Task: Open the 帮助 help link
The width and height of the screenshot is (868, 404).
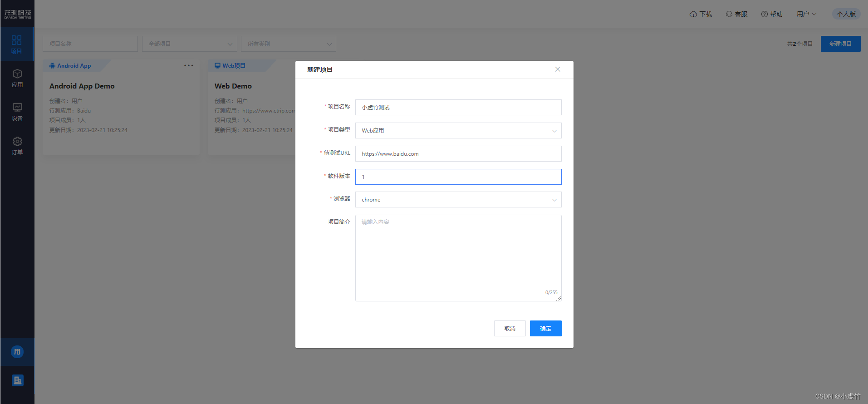Action: [772, 14]
